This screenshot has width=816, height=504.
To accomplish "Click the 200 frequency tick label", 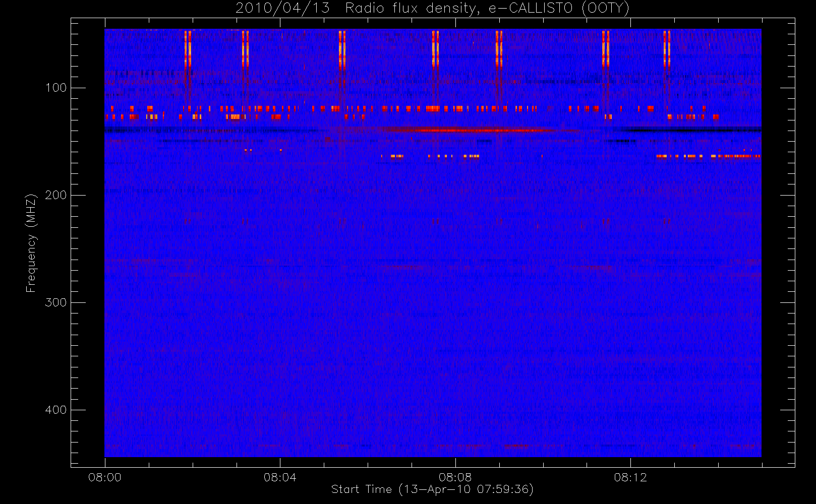I will pos(56,195).
